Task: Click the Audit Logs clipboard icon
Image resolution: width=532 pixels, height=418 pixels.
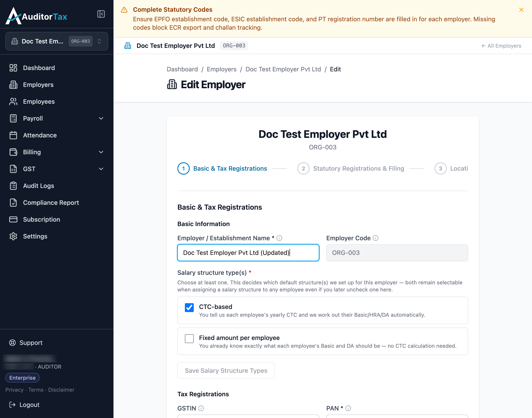Action: click(x=13, y=186)
